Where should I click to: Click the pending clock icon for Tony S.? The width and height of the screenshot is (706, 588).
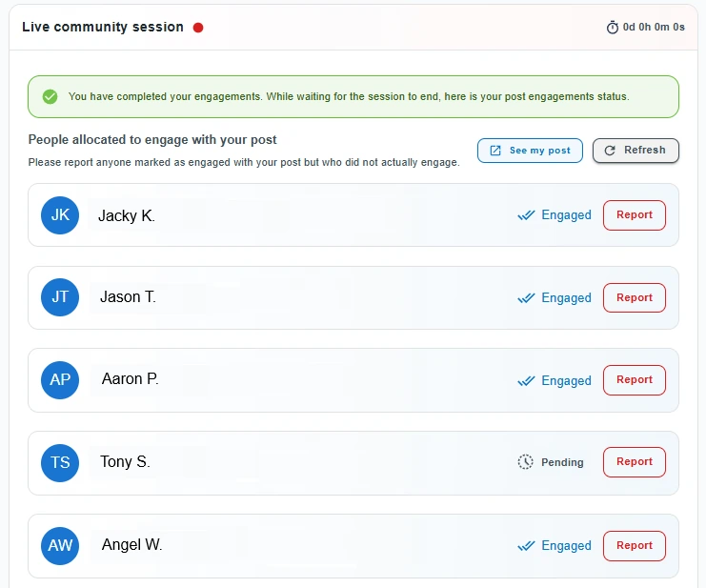[x=526, y=462]
